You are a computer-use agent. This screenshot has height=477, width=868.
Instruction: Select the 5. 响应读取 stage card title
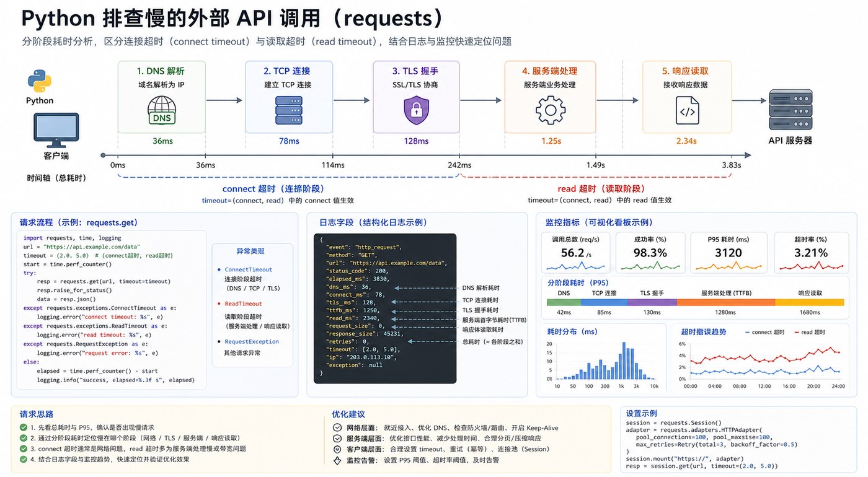[685, 71]
